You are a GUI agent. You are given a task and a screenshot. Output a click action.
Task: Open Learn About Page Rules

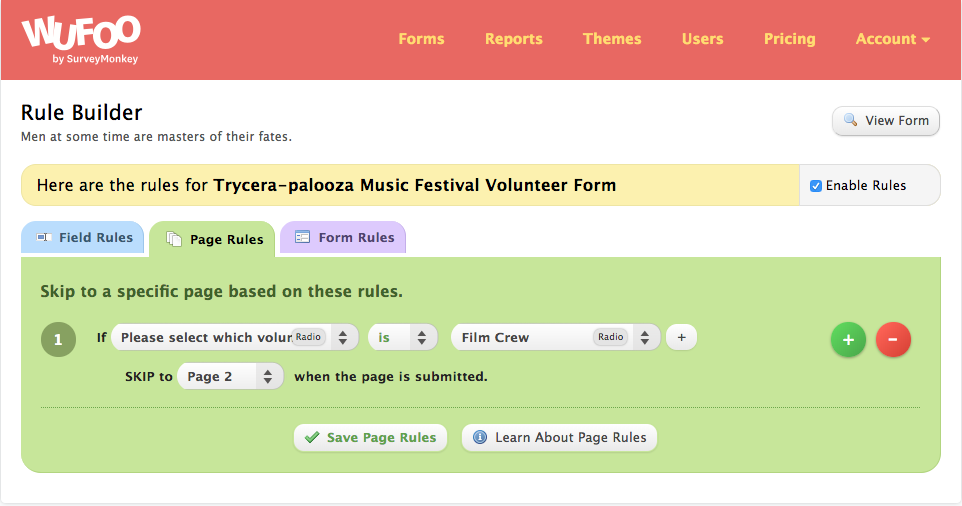click(x=559, y=437)
